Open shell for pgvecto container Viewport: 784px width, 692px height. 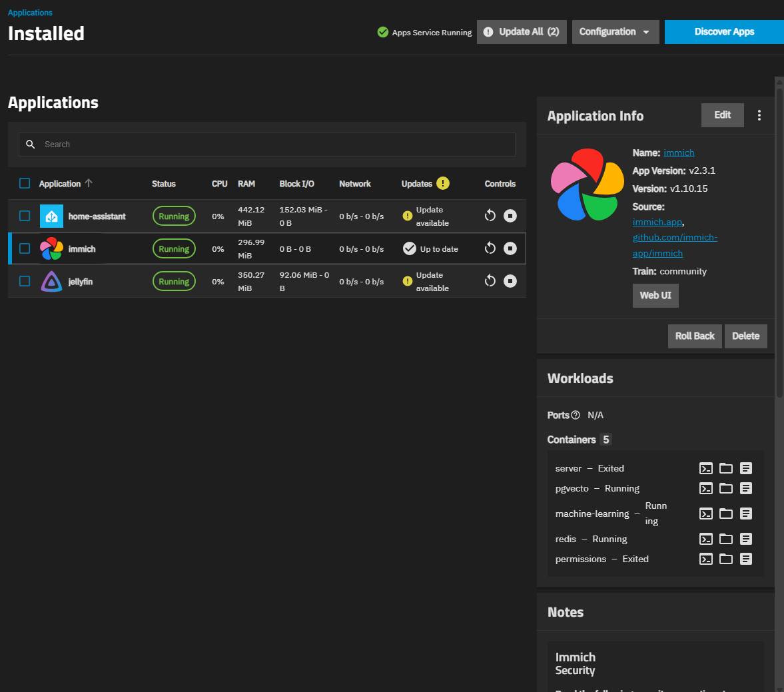click(x=706, y=488)
